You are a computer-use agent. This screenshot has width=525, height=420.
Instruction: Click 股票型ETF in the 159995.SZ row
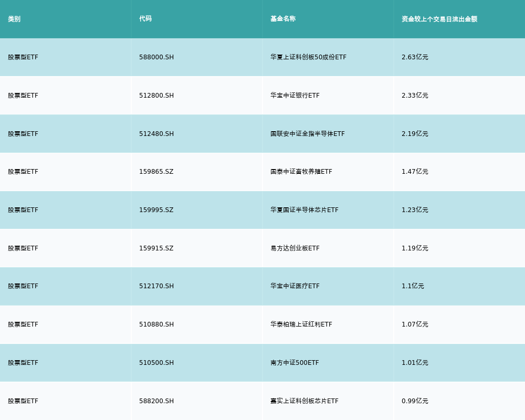pyautogui.click(x=23, y=210)
